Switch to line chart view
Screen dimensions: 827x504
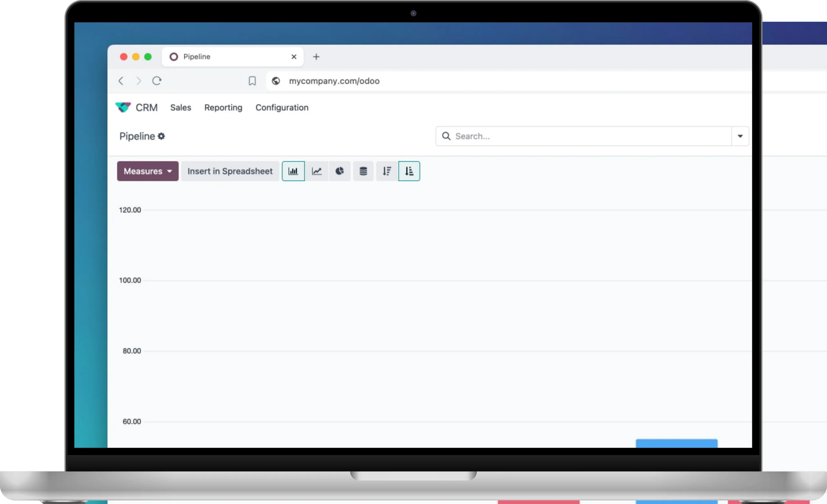pos(317,171)
